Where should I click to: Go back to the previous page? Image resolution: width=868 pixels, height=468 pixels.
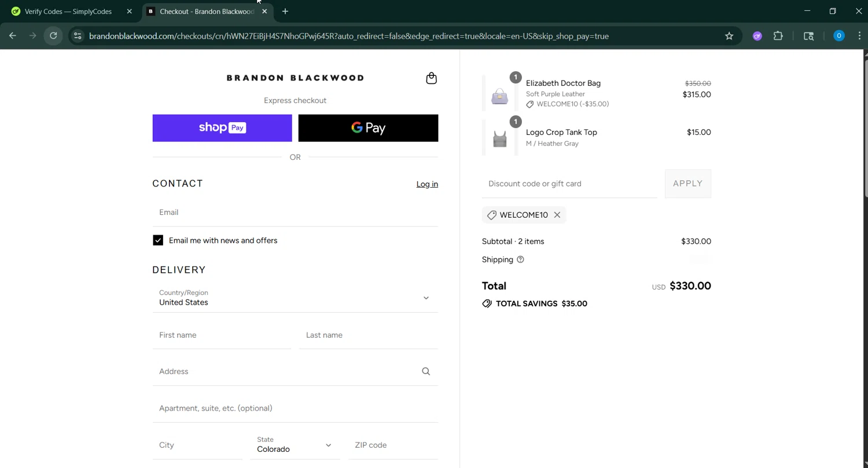(13, 36)
